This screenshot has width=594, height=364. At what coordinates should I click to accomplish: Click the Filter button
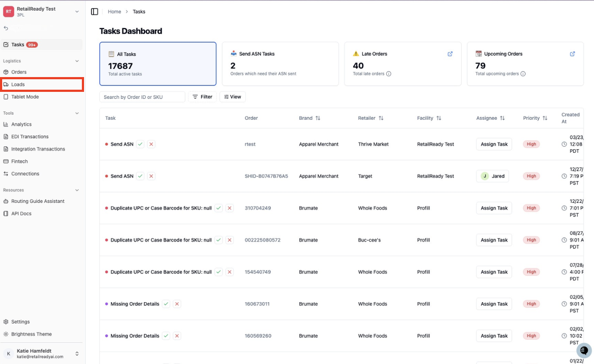pos(202,97)
